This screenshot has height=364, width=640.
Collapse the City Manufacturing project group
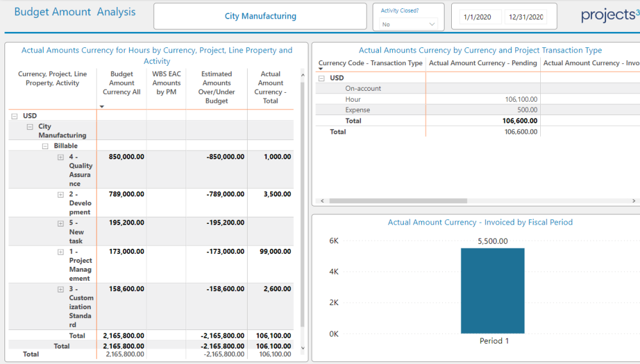29,127
